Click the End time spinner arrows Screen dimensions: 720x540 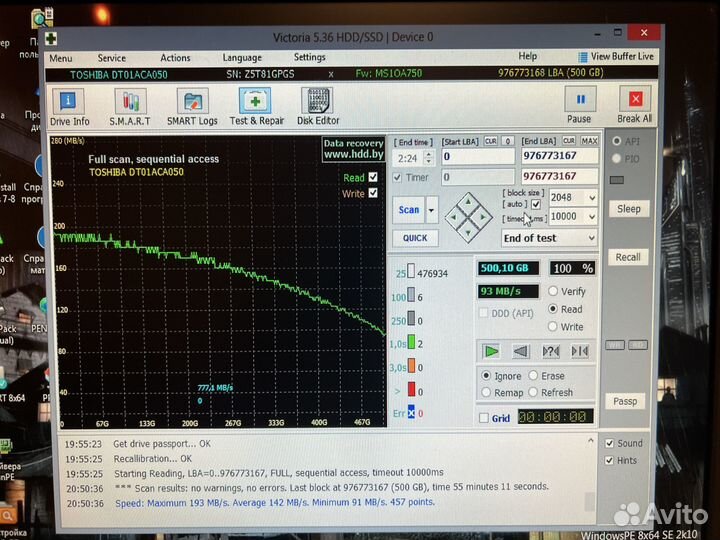[x=428, y=158]
